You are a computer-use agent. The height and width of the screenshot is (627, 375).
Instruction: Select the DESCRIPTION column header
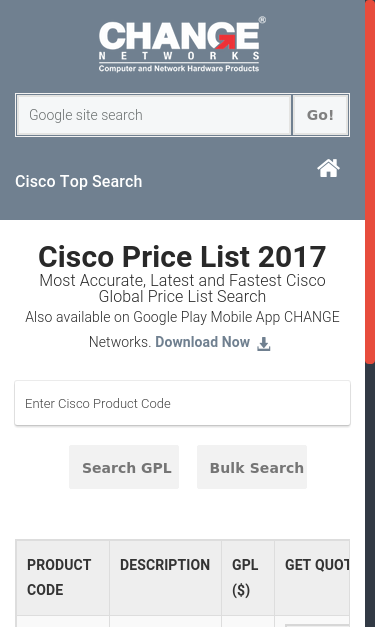pos(166,577)
